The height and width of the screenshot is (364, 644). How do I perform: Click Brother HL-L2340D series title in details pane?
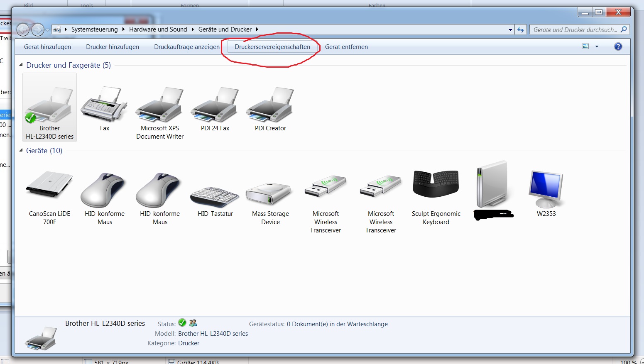pyautogui.click(x=105, y=323)
